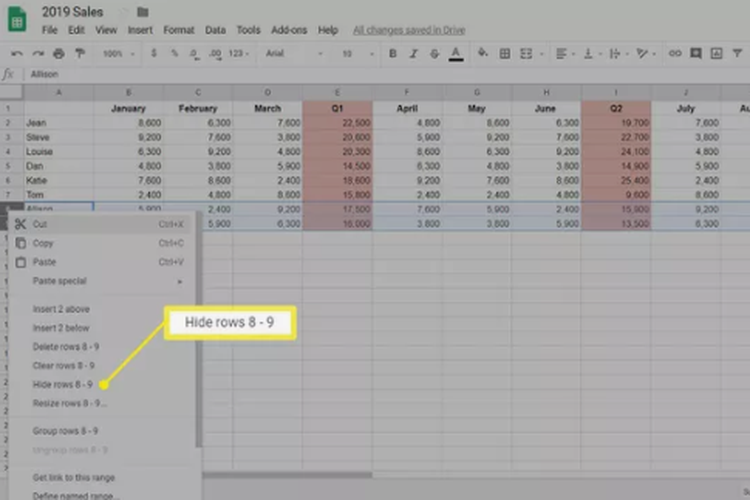Format as percent icon
This screenshot has height=500, width=750.
[175, 53]
